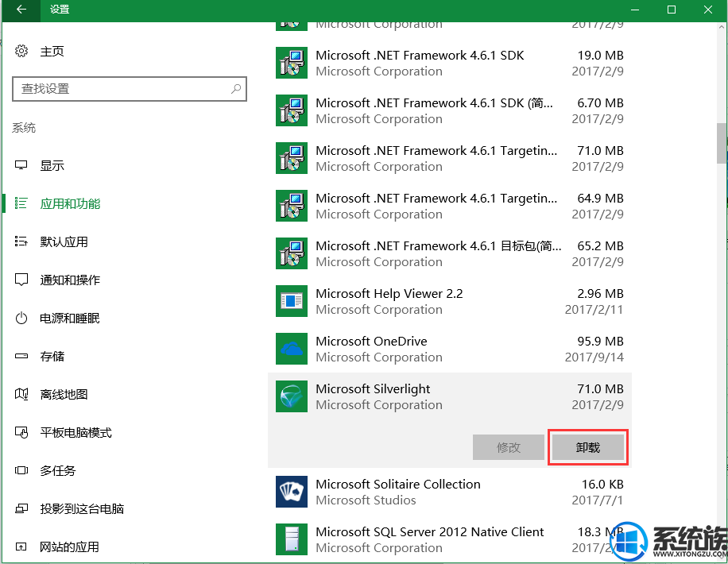
Task: Click the 应用和功能 list icon
Action: click(x=21, y=203)
